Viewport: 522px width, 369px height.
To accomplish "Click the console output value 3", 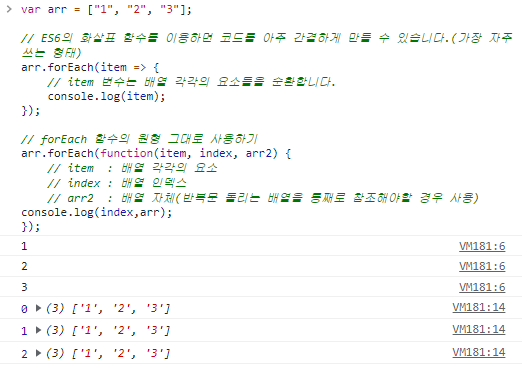I will (24, 287).
